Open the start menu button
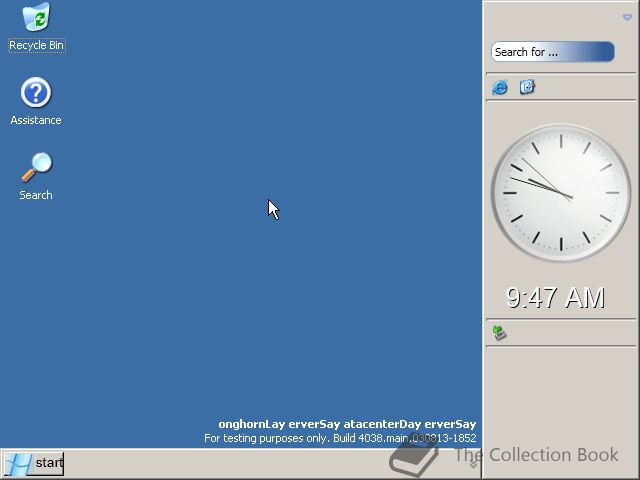This screenshot has height=480, width=640. pos(33,463)
